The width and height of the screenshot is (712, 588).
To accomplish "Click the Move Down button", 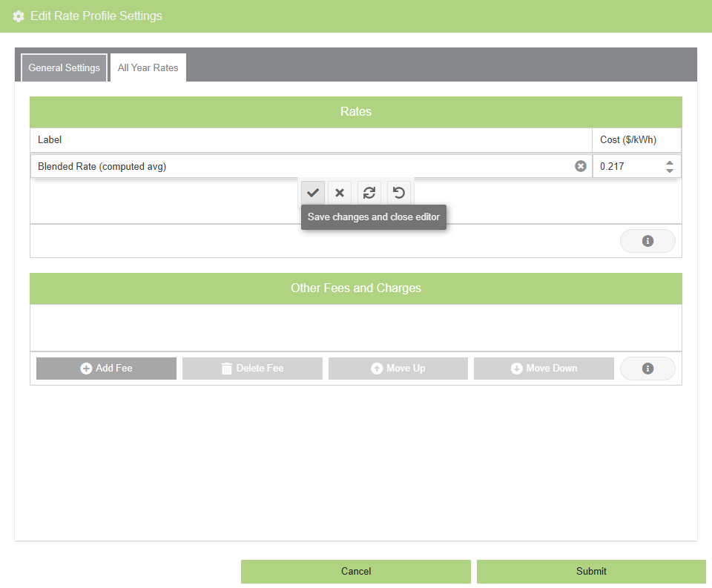I will click(x=544, y=368).
